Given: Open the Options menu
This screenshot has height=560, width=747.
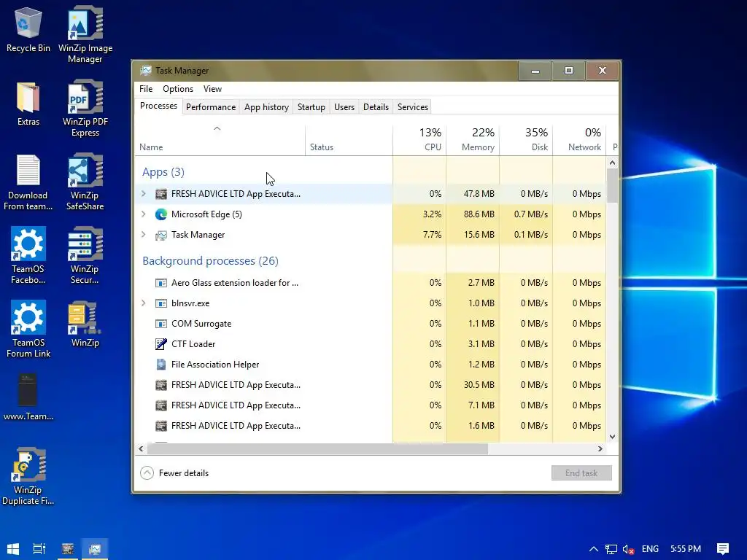Looking at the screenshot, I should point(178,89).
